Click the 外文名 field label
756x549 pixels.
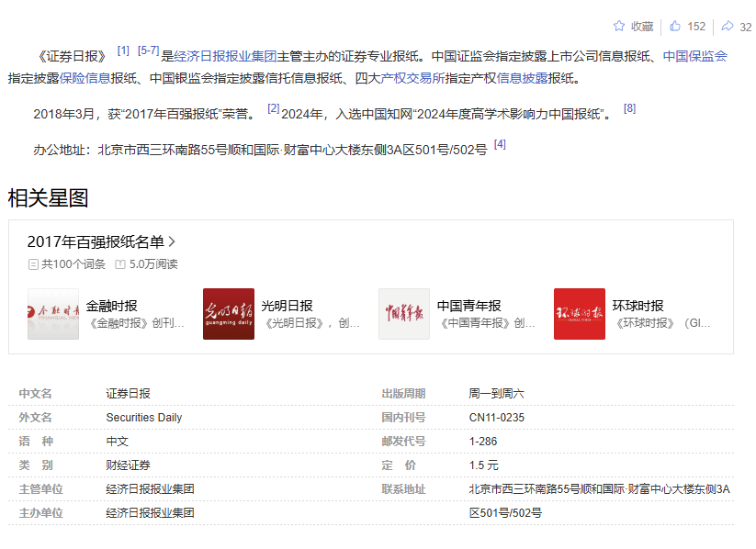tap(35, 418)
